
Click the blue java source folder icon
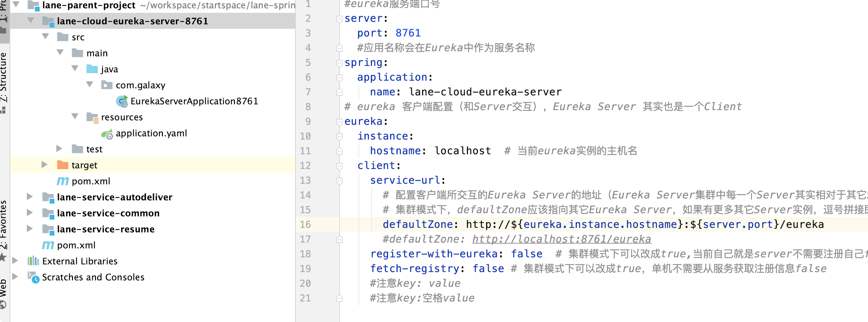point(92,69)
